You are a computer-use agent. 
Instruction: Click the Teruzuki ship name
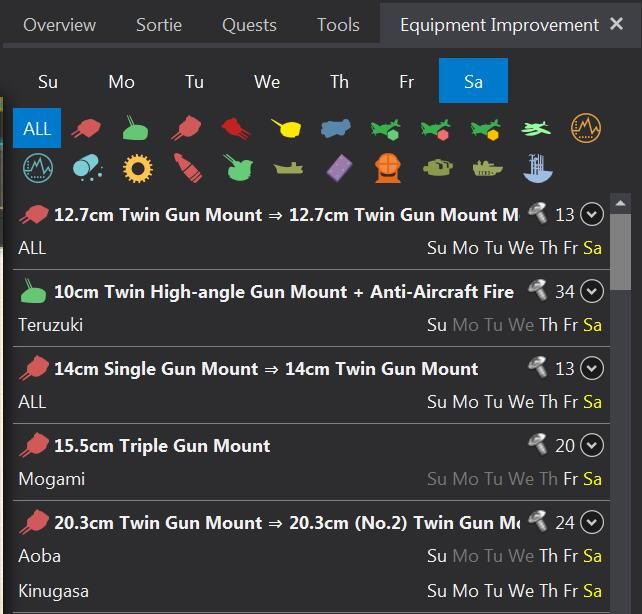click(51, 325)
